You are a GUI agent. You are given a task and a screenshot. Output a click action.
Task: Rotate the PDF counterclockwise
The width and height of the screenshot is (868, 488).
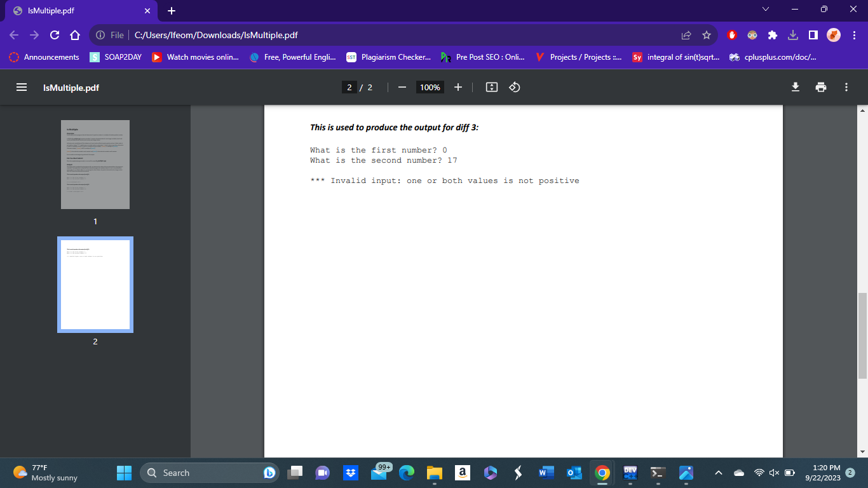[x=514, y=87]
